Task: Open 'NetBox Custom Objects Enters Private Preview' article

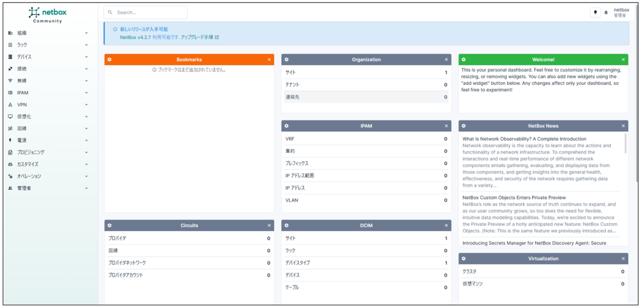Action: tap(514, 198)
